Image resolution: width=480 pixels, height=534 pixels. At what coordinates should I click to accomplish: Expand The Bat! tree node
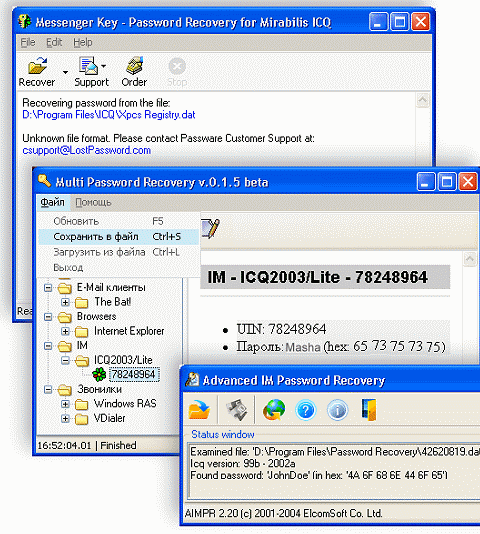pyautogui.click(x=65, y=302)
